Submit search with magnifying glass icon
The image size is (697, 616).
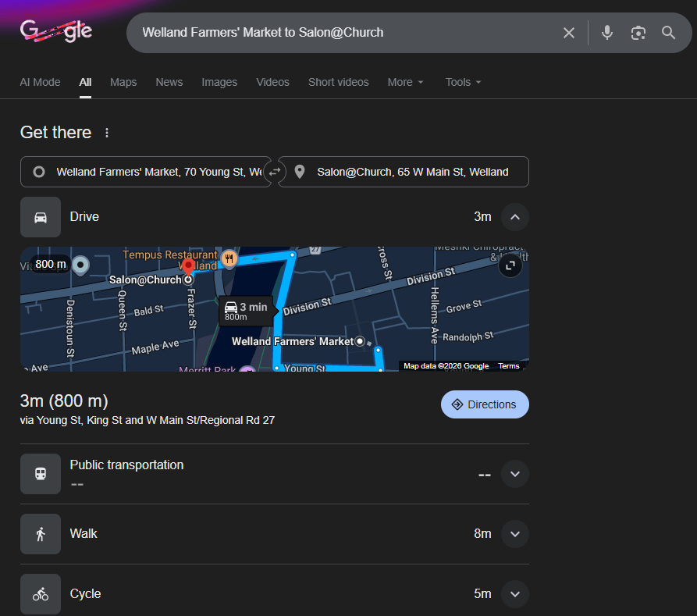(668, 33)
